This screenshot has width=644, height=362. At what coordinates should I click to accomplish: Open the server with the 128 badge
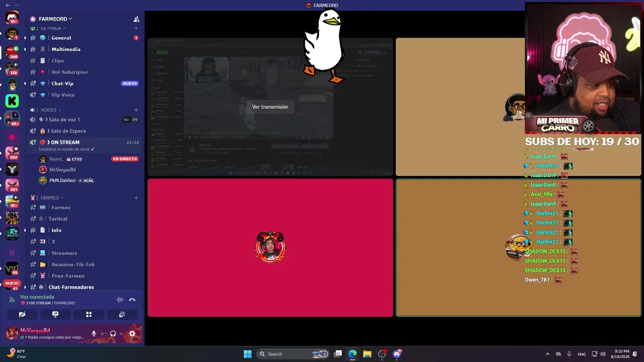point(12,68)
